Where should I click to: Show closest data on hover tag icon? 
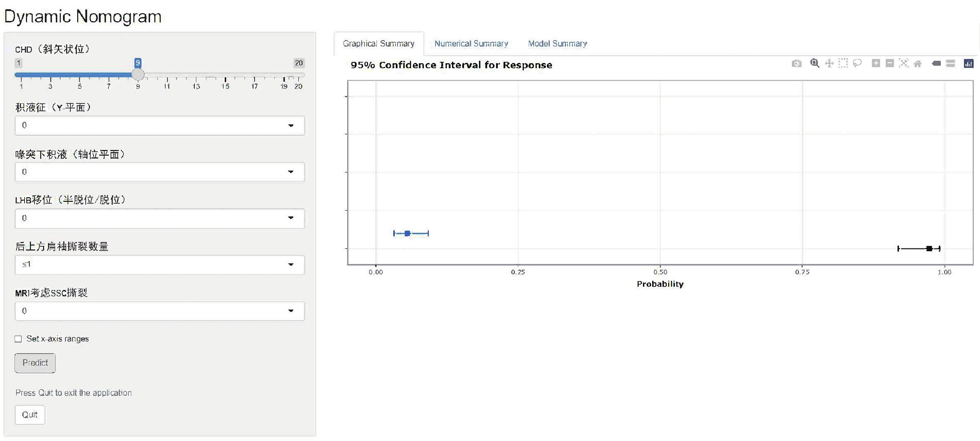pos(936,64)
